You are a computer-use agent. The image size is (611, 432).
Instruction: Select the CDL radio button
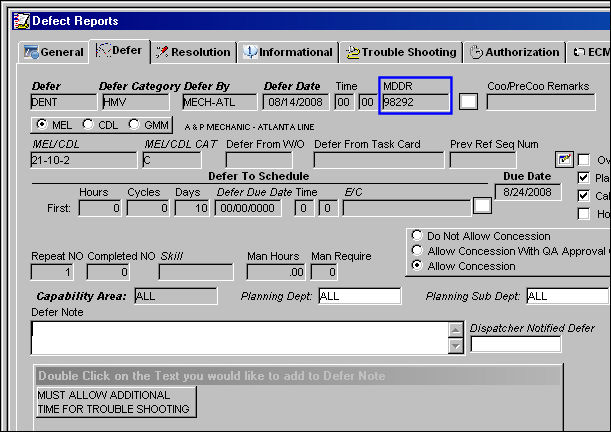88,125
